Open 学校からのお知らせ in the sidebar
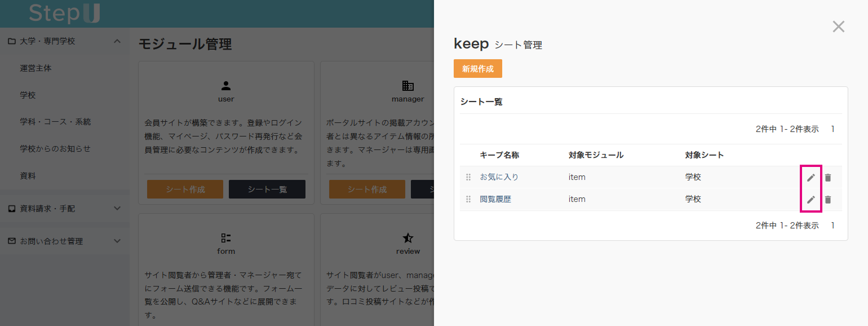 [x=55, y=149]
